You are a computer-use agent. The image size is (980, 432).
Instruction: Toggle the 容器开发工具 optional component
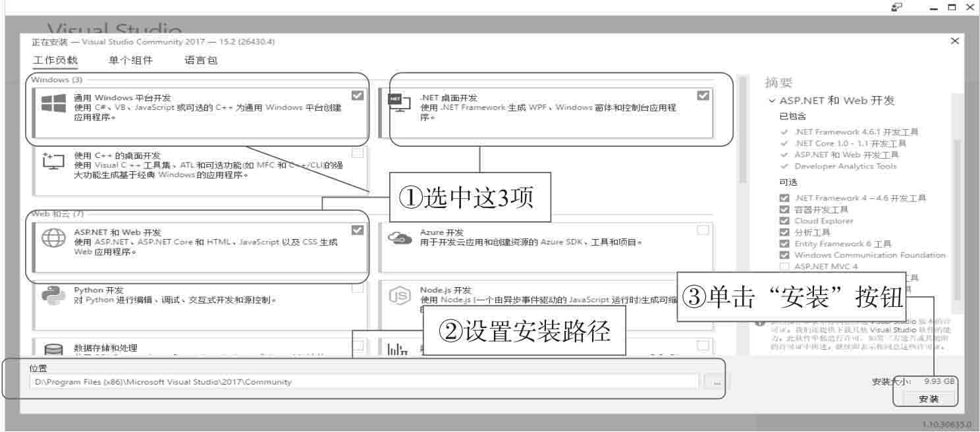coord(784,209)
